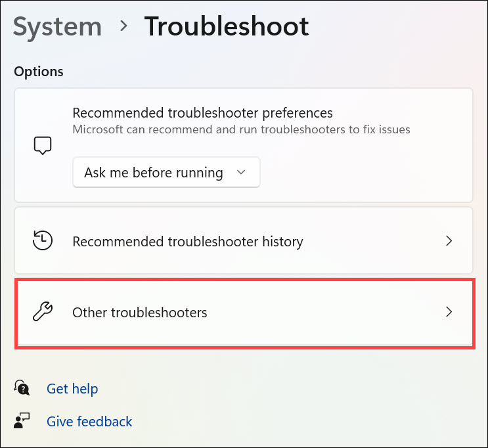Click the Troubleshoot page title
Screen dimensions: 488x448
point(227,27)
